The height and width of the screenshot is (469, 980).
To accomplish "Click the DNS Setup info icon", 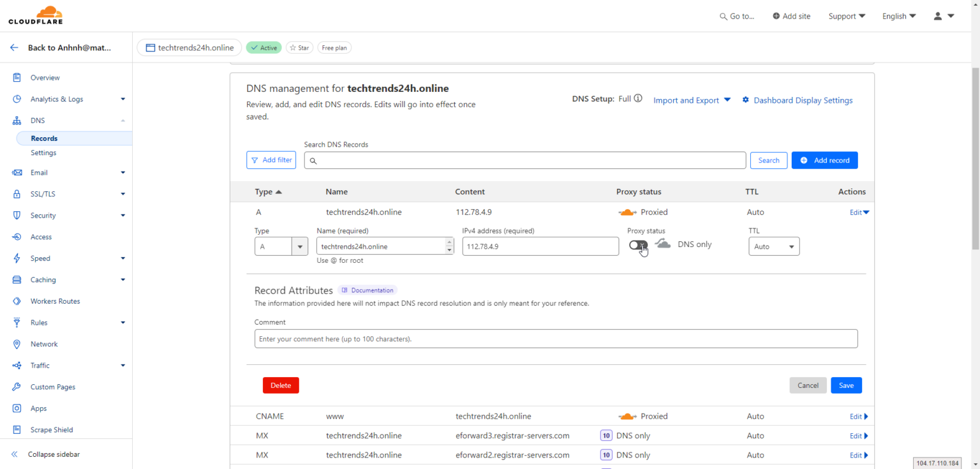I will point(638,99).
